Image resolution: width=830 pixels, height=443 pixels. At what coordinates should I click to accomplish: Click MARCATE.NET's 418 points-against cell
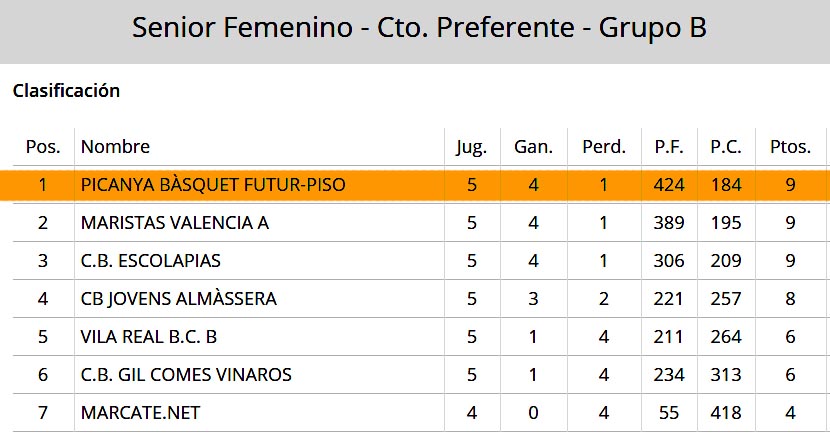point(726,413)
